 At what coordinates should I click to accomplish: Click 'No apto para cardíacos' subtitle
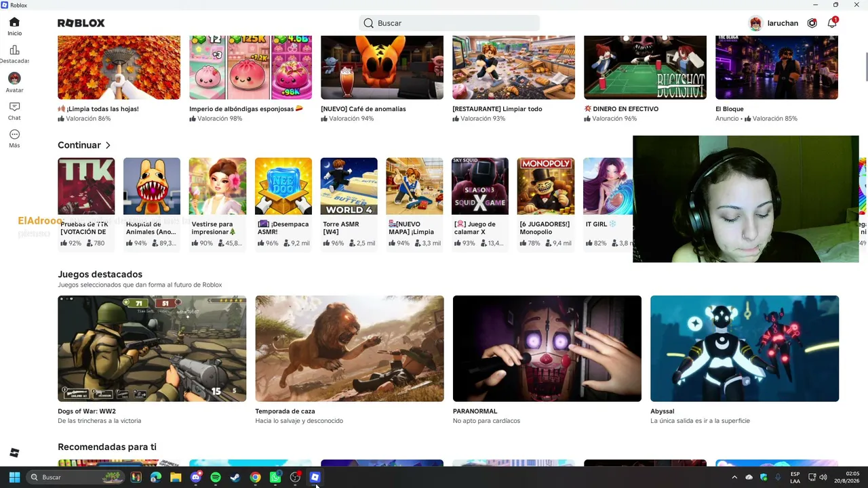coord(486,421)
